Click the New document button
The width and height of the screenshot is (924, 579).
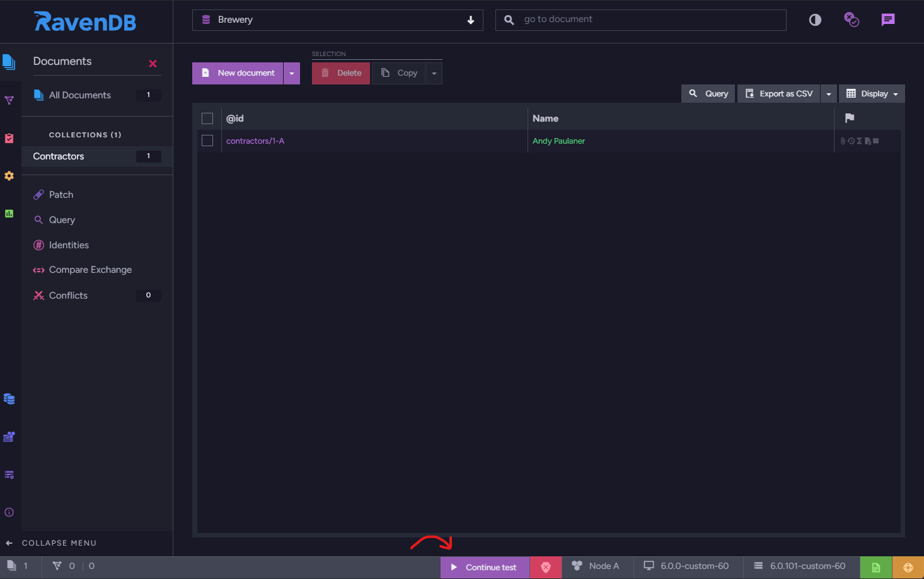(238, 73)
